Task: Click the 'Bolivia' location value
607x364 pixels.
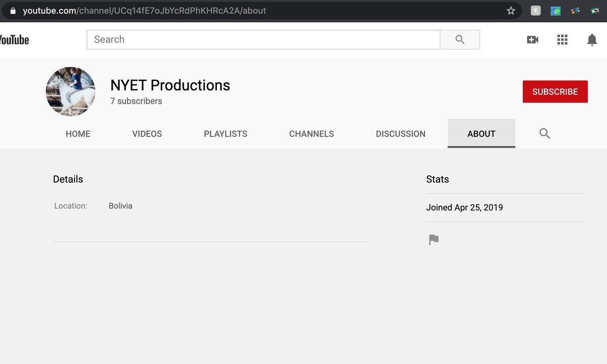Action: 120,206
